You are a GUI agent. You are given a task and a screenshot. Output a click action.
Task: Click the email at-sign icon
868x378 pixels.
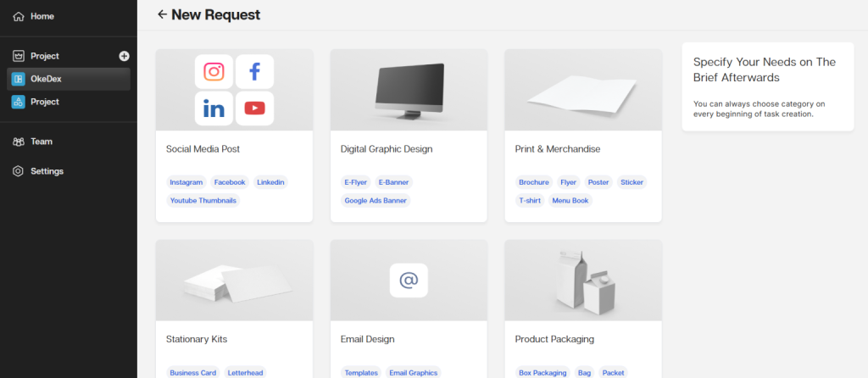(408, 280)
